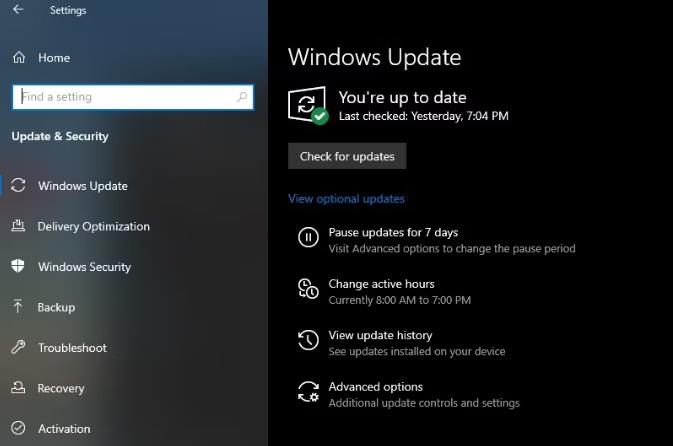Open View update history

click(x=380, y=335)
